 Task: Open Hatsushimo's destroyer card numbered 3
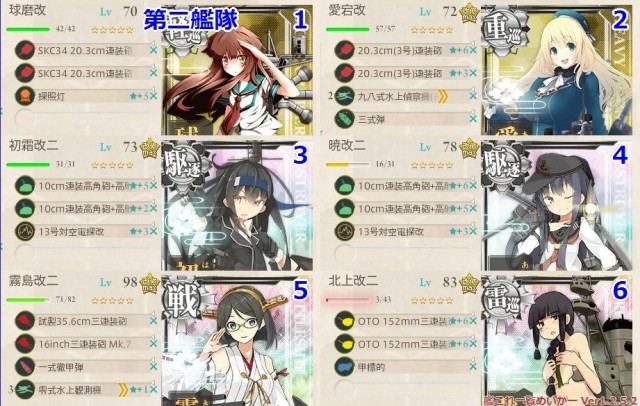click(237, 205)
